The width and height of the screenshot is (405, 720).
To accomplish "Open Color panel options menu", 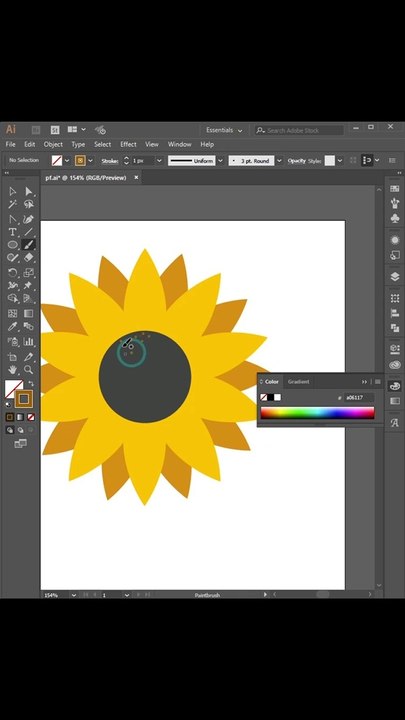I will tap(377, 382).
